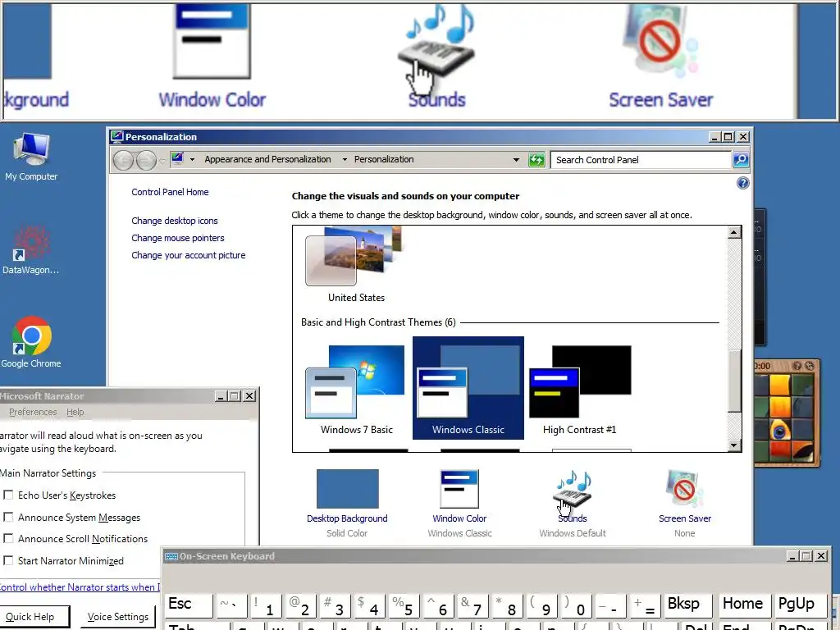Click the puzzle gadget on desktop
The image size is (840, 630).
(x=787, y=413)
